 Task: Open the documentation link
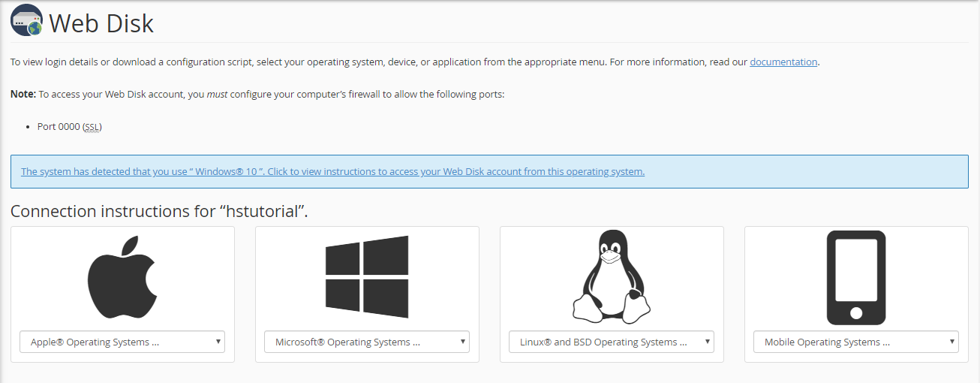point(783,62)
